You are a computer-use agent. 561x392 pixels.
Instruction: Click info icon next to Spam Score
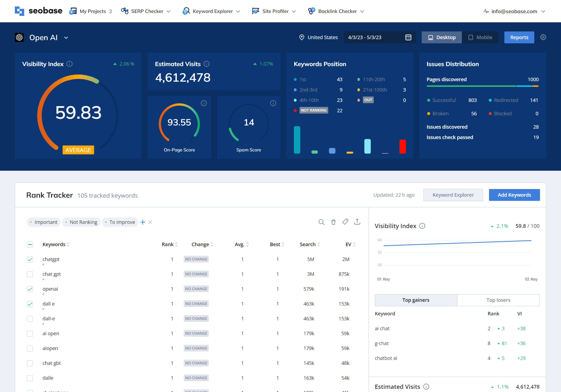pyautogui.click(x=273, y=103)
